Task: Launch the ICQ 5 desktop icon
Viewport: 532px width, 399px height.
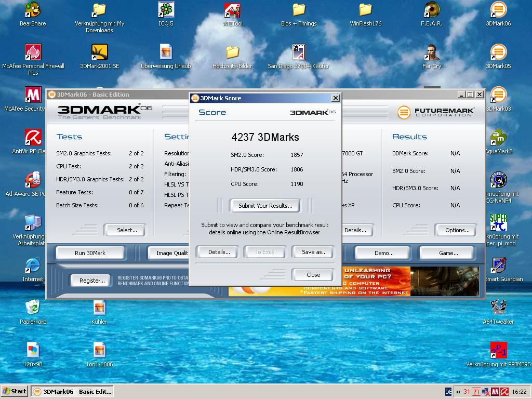Action: click(166, 9)
